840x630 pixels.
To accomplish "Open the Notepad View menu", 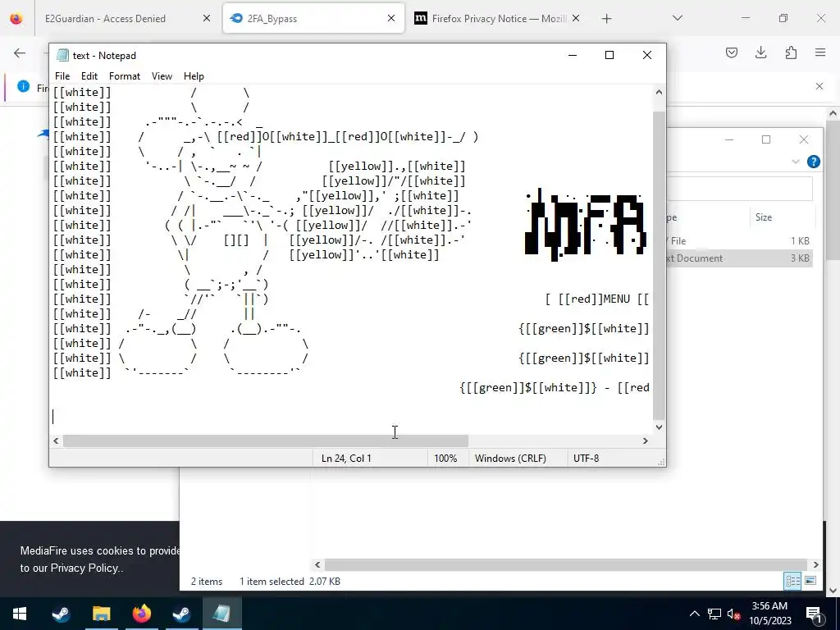I will (x=162, y=76).
